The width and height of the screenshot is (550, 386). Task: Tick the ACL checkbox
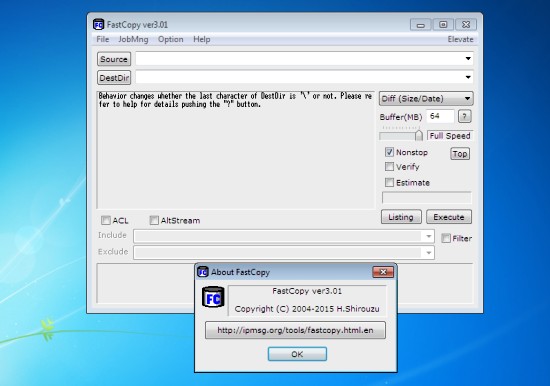pyautogui.click(x=106, y=220)
